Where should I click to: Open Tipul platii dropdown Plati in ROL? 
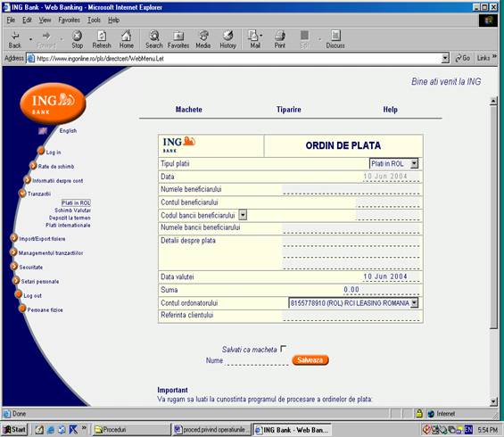[393, 163]
